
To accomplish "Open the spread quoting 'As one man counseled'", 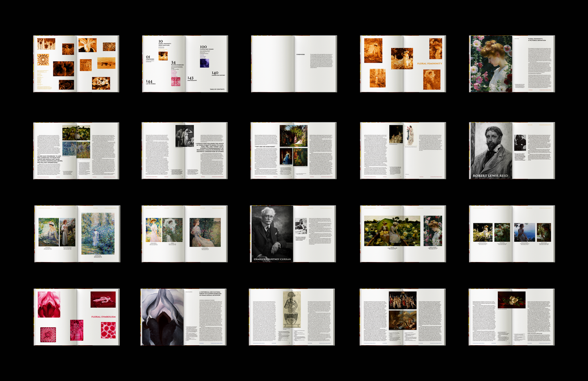I will click(x=76, y=151).
